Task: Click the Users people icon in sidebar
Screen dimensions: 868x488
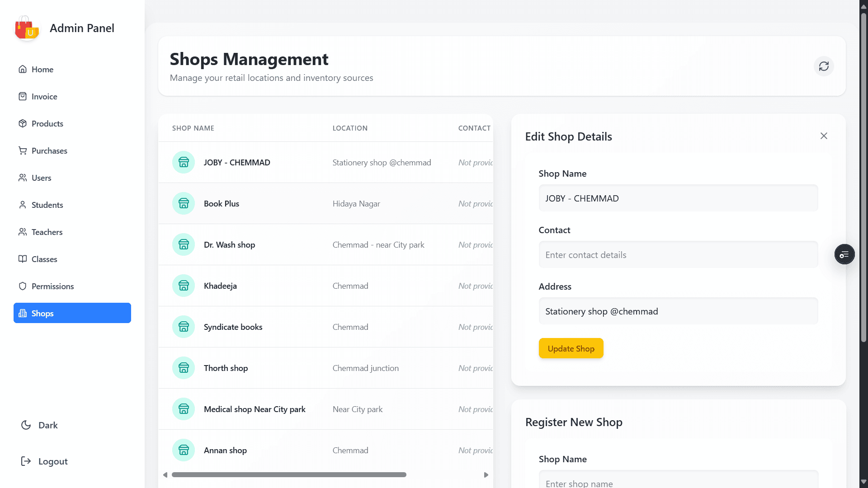Action: (23, 178)
